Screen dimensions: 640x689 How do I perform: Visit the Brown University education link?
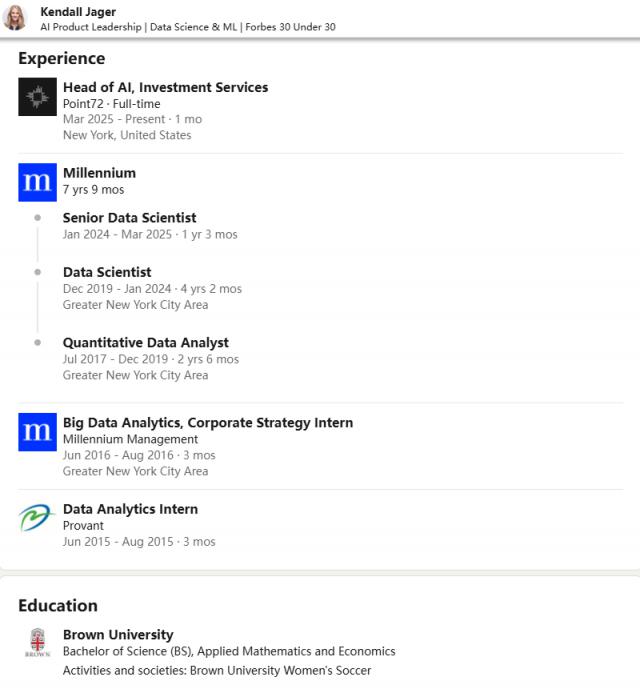pos(117,634)
